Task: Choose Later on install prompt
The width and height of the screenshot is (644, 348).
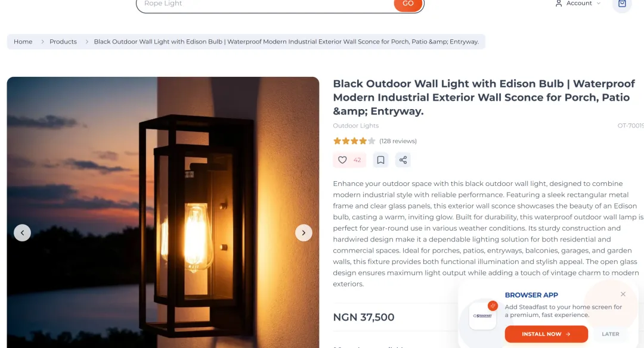Action: (611, 334)
